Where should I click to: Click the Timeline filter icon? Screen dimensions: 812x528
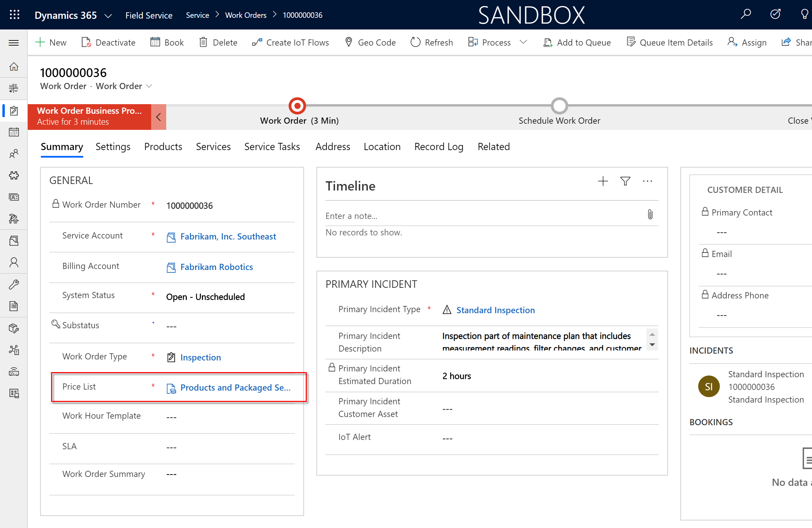click(625, 181)
